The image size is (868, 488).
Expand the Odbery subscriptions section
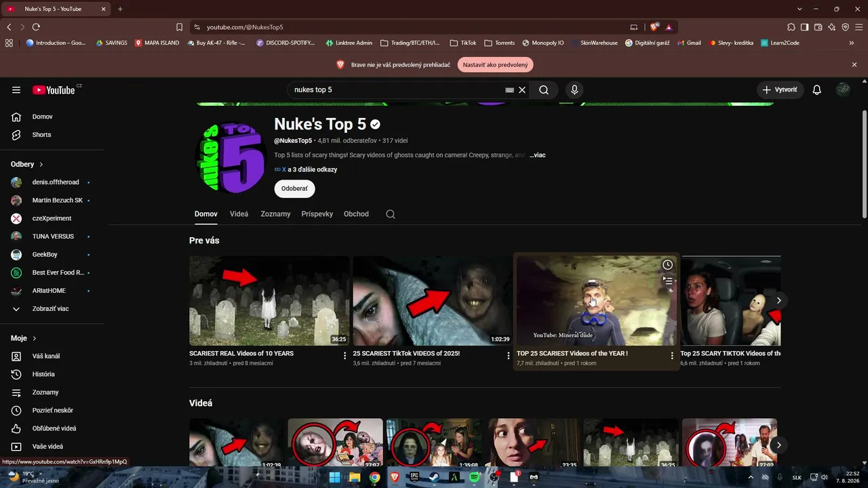pos(27,164)
